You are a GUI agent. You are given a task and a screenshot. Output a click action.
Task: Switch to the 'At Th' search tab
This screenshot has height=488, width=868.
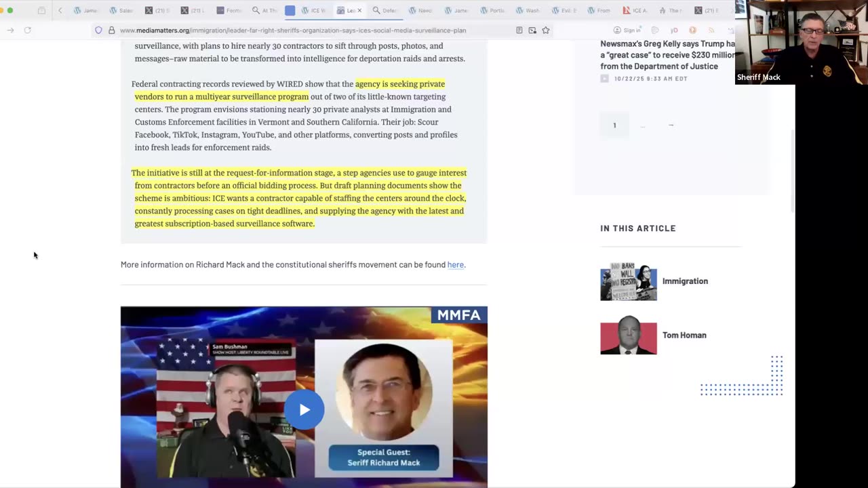[264, 10]
